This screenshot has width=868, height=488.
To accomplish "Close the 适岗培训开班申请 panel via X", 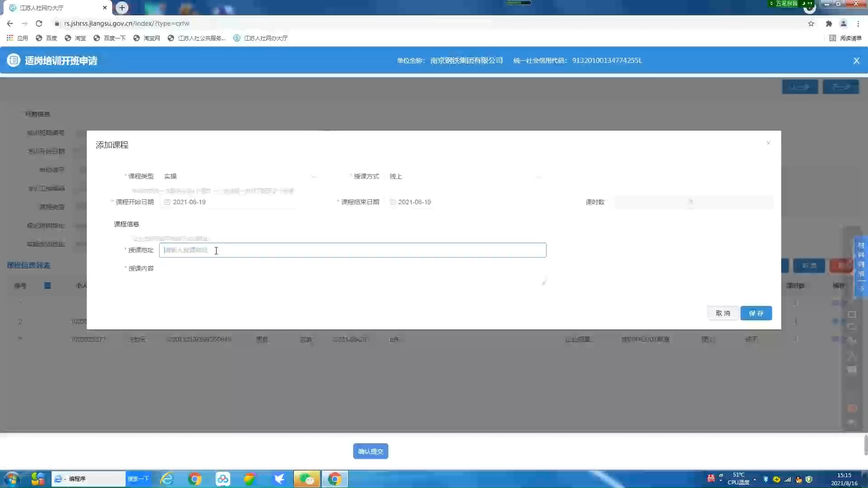I will [x=856, y=61].
